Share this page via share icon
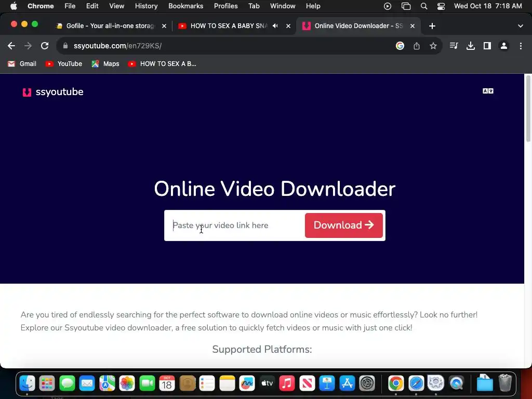This screenshot has height=399, width=532. [x=417, y=46]
